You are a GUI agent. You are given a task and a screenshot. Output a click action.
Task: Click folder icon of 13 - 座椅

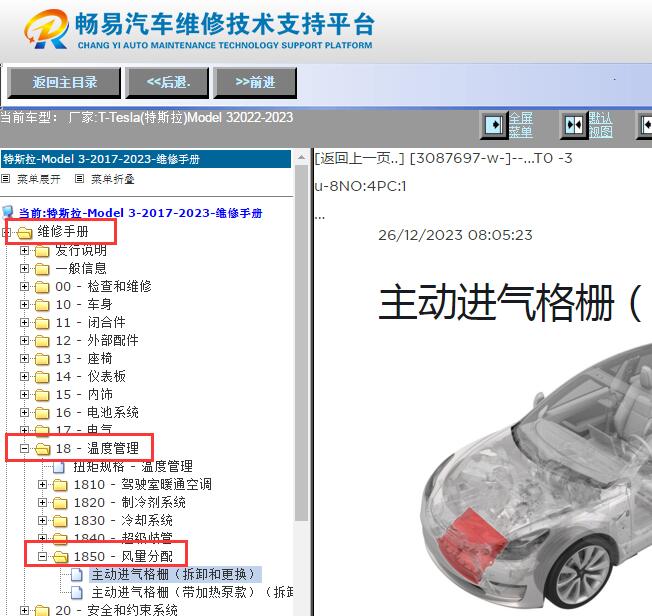[42, 359]
